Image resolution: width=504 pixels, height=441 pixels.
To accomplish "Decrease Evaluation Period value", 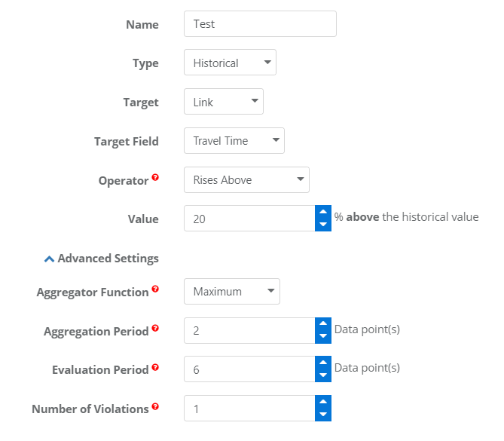I will tap(323, 375).
